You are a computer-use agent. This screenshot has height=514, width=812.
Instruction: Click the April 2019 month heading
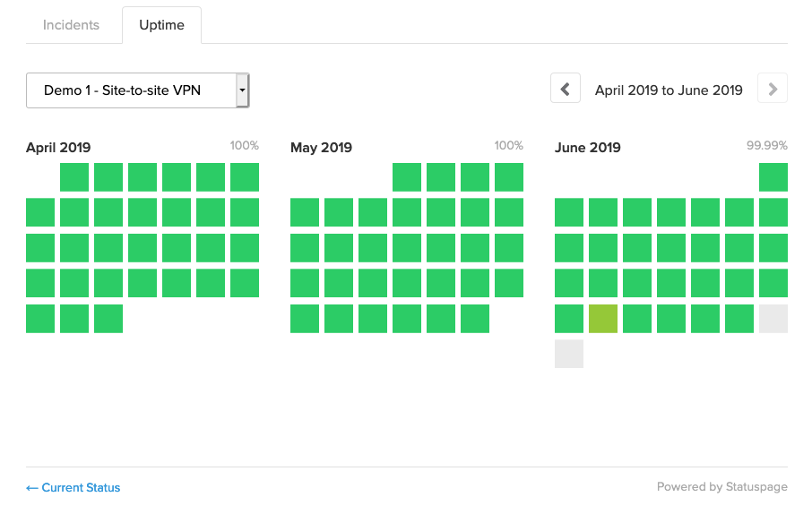[x=58, y=148]
